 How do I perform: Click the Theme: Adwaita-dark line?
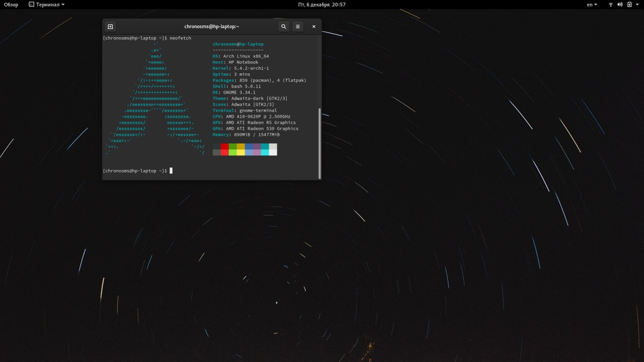click(250, 99)
